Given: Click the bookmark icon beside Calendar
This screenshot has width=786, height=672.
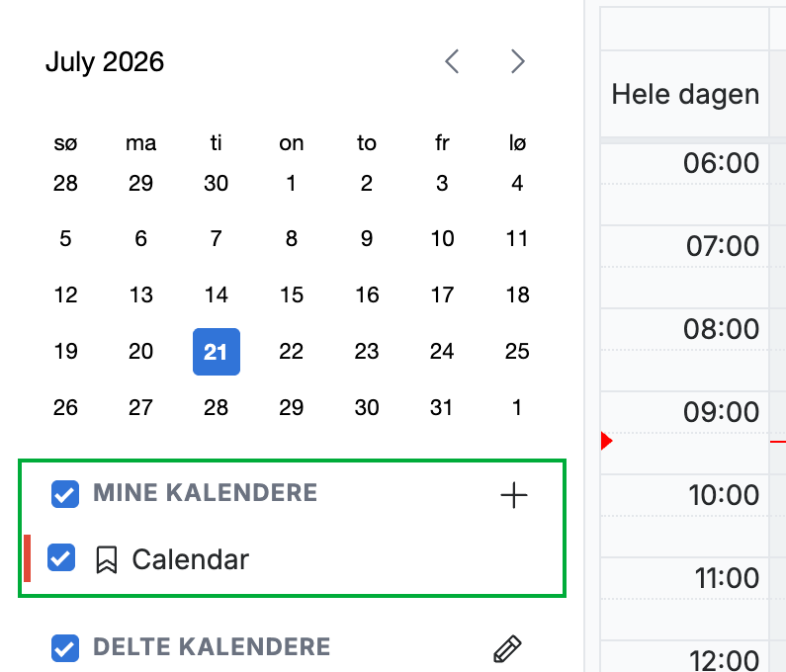Looking at the screenshot, I should click(106, 559).
